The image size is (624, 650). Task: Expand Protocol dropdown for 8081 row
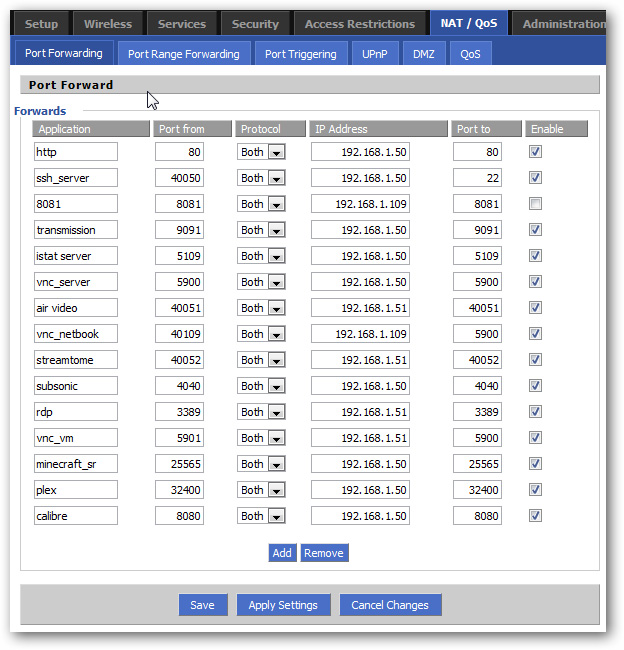(x=261, y=204)
